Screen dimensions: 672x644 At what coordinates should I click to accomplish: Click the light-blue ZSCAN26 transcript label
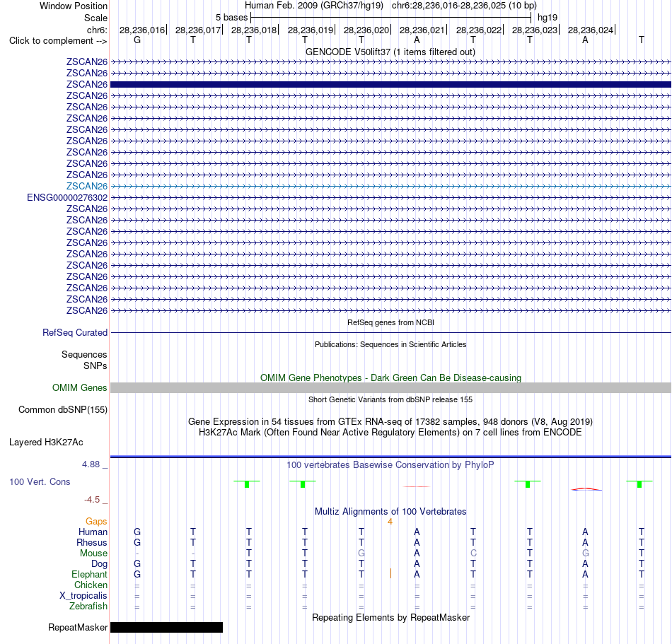(x=87, y=186)
